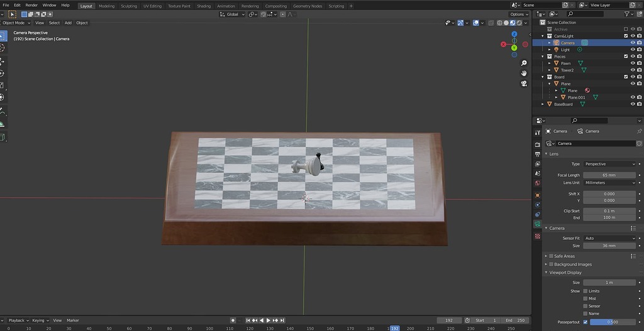Open the World properties tab icon
The width and height of the screenshot is (644, 331).
tap(538, 183)
